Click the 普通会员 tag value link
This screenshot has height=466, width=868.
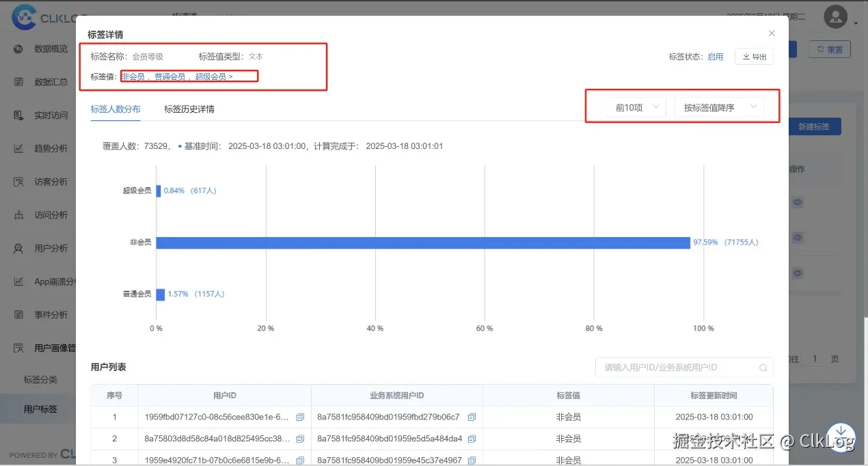pos(169,77)
